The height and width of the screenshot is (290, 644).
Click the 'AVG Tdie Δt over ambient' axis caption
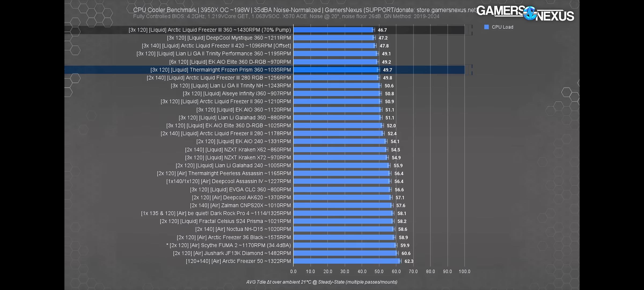[x=322, y=282]
